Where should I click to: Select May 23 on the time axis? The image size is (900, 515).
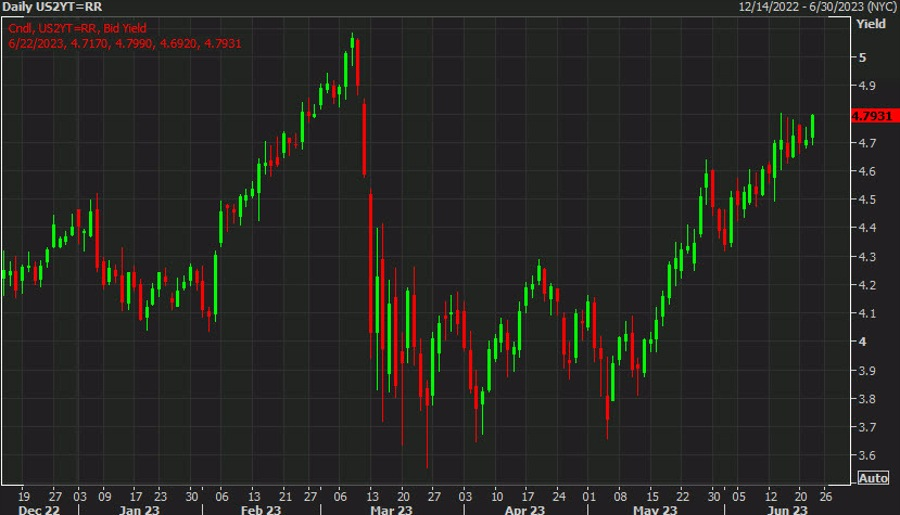(x=650, y=508)
